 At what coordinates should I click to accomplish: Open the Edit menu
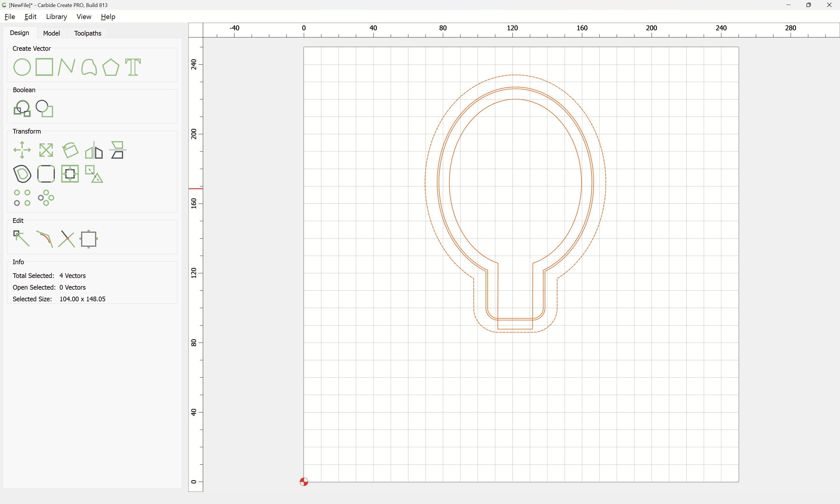click(x=30, y=16)
